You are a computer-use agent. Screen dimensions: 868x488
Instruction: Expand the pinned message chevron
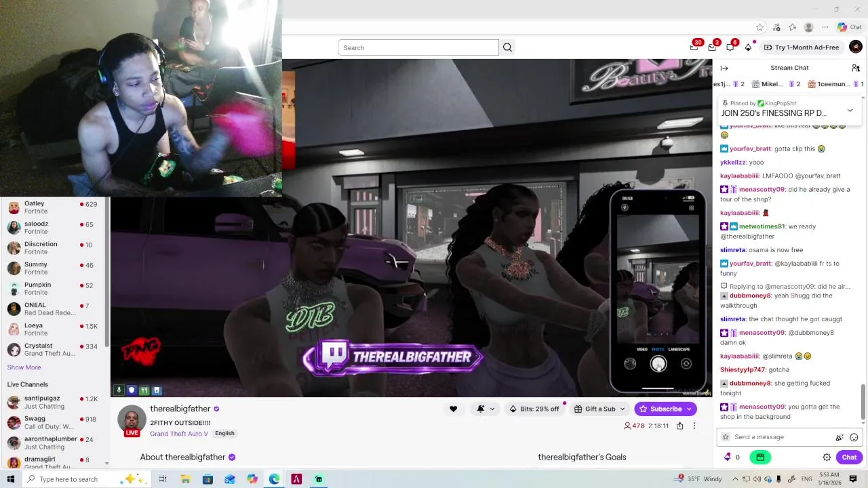click(850, 110)
